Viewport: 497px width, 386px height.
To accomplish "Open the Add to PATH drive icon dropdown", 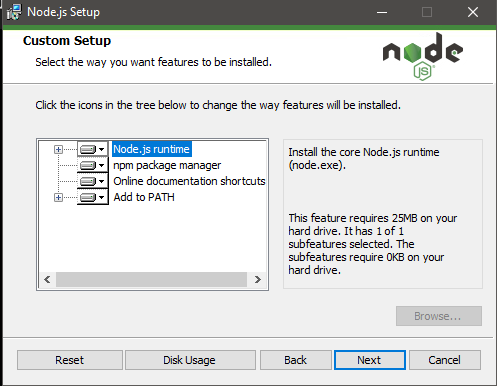I will point(93,197).
